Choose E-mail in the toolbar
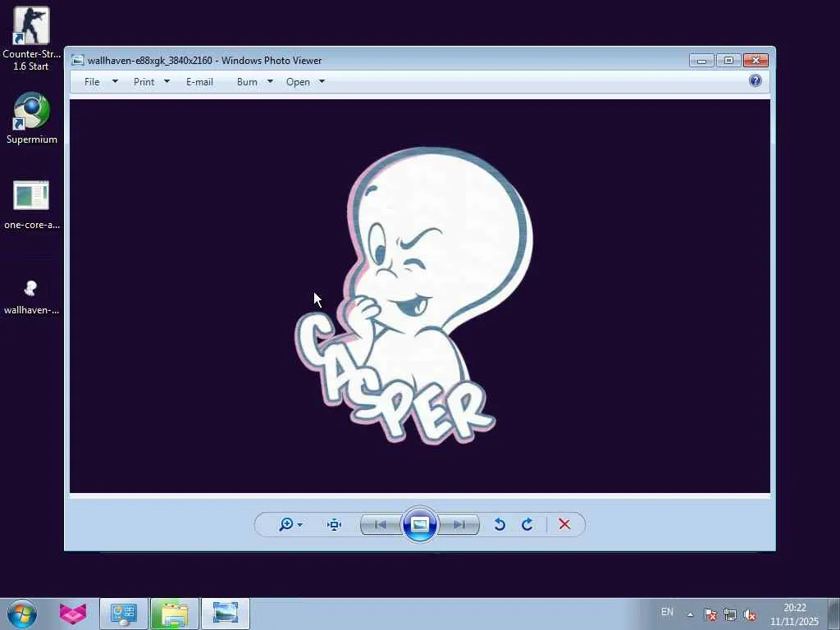This screenshot has height=630, width=840. tap(200, 82)
